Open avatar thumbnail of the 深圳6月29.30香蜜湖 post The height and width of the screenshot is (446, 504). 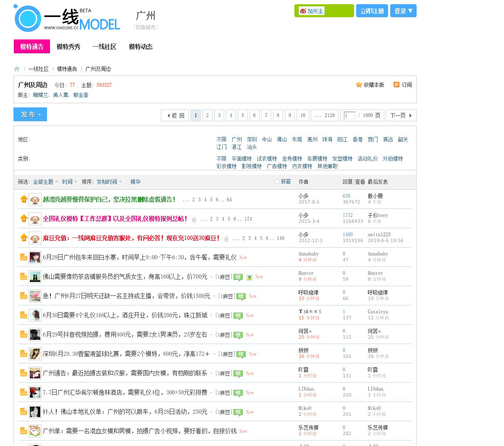point(35,354)
